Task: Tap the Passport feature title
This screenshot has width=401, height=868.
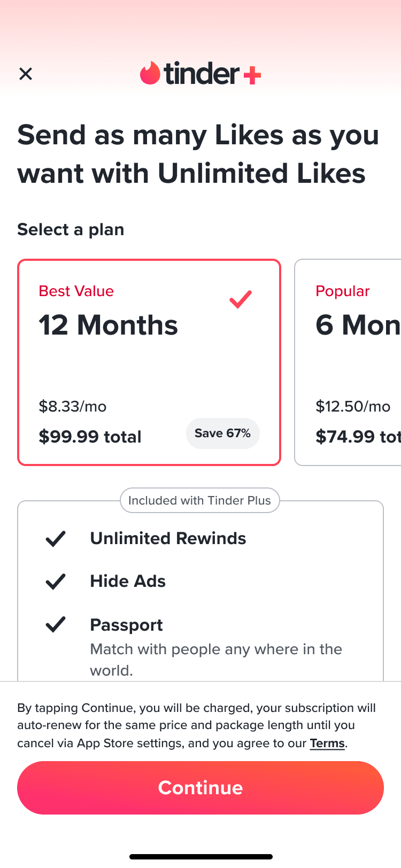Action: pyautogui.click(x=126, y=625)
